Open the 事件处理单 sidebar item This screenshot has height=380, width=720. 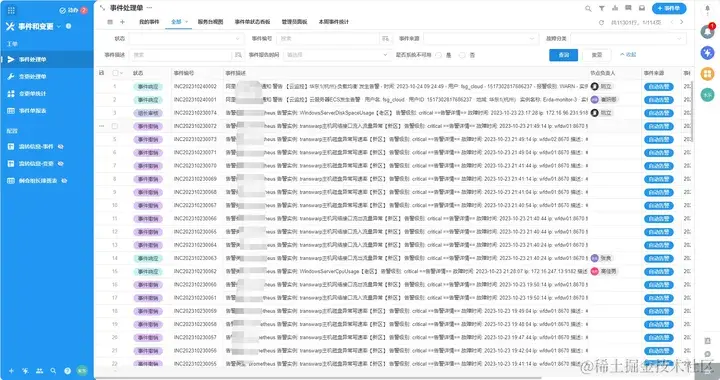(x=47, y=60)
